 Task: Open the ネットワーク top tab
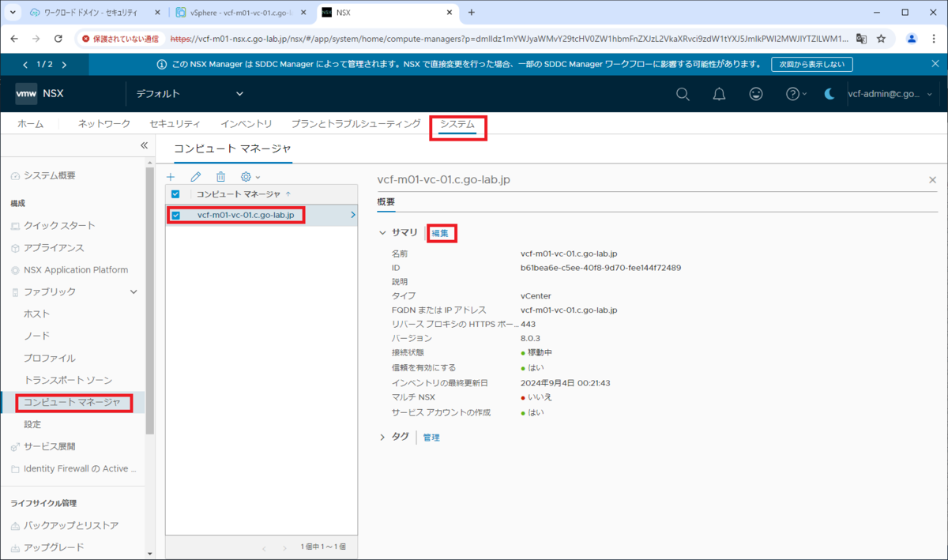click(x=104, y=124)
